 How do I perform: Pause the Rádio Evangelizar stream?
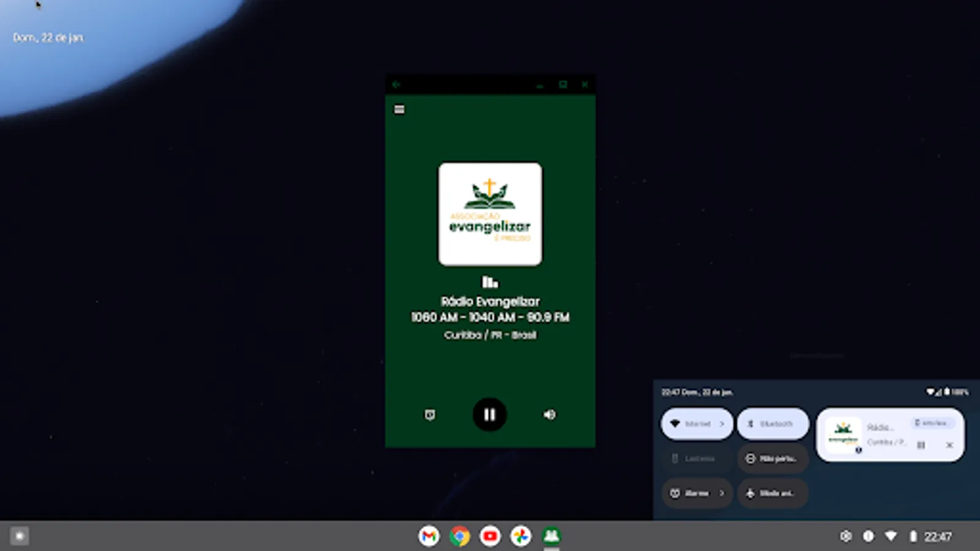489,414
